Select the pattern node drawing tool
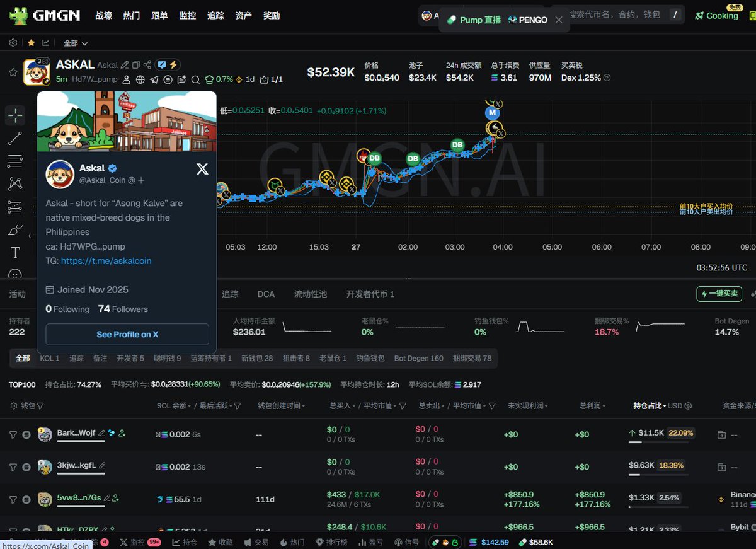This screenshot has height=549, width=756. pyautogui.click(x=15, y=184)
